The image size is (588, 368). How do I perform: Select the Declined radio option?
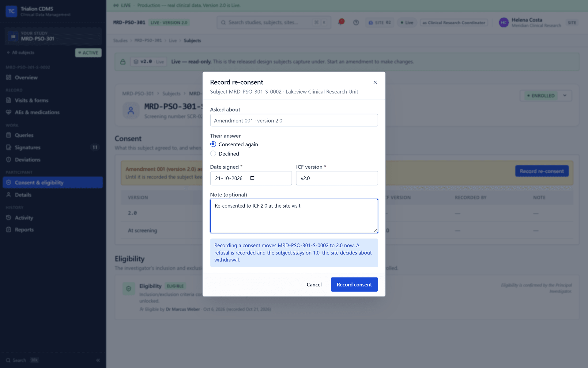[213, 153]
